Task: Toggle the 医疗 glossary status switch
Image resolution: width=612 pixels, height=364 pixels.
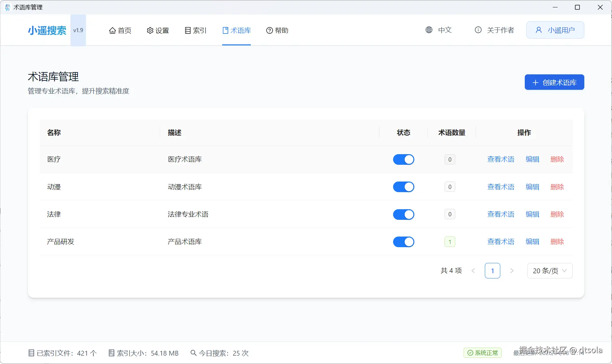Action: pyautogui.click(x=404, y=159)
